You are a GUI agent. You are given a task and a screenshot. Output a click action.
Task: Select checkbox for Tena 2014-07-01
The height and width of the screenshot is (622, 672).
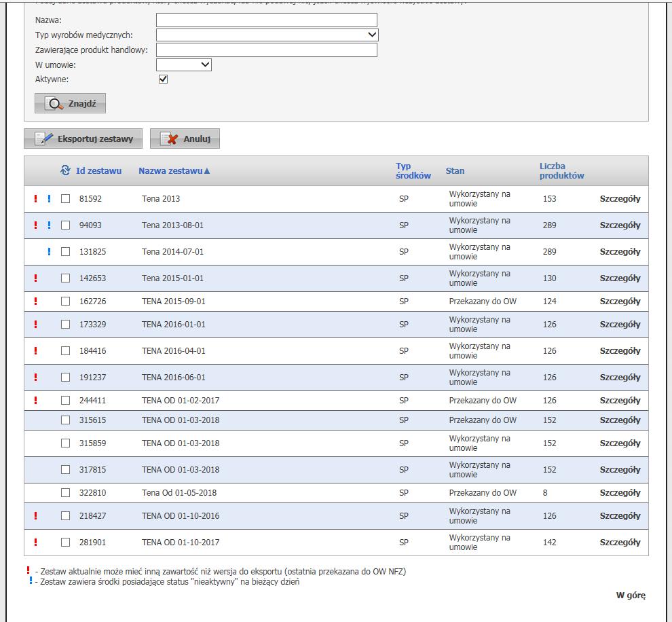[x=66, y=252]
